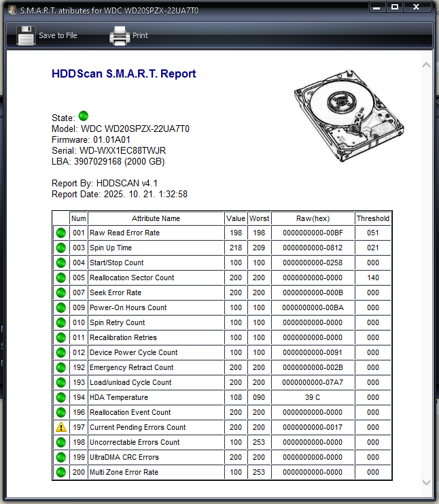This screenshot has height=504, width=439.
Task: Click the floppy disk Save to File icon
Action: [26, 35]
